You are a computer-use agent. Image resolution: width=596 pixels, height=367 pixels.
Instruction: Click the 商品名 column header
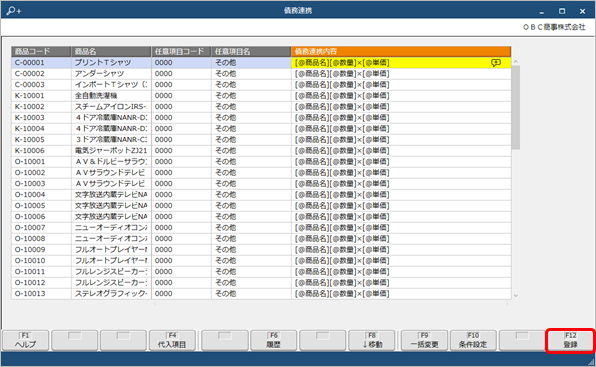click(111, 51)
